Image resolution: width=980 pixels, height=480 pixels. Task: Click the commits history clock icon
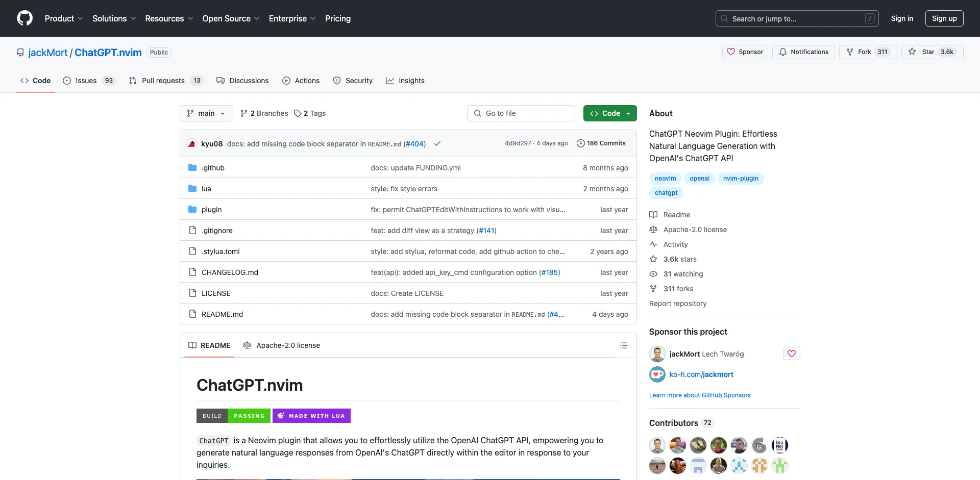(580, 143)
